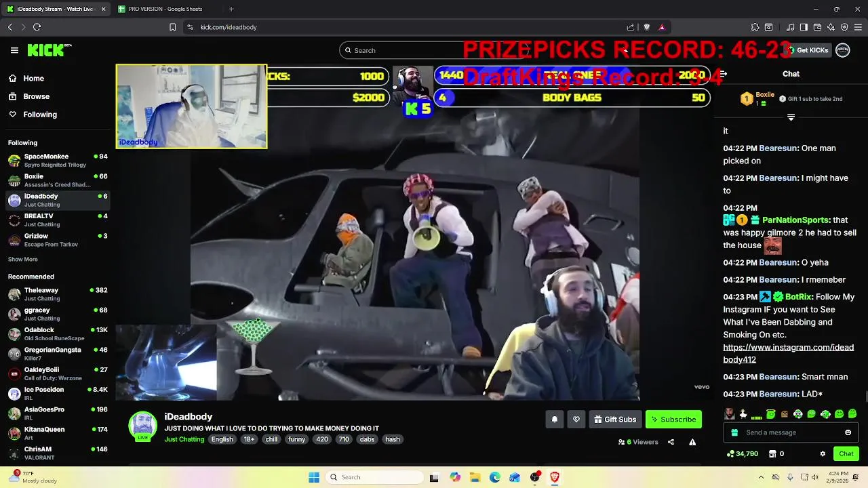Image resolution: width=868 pixels, height=488 pixels.
Task: Toggle the follow heart icon
Action: [x=576, y=420]
